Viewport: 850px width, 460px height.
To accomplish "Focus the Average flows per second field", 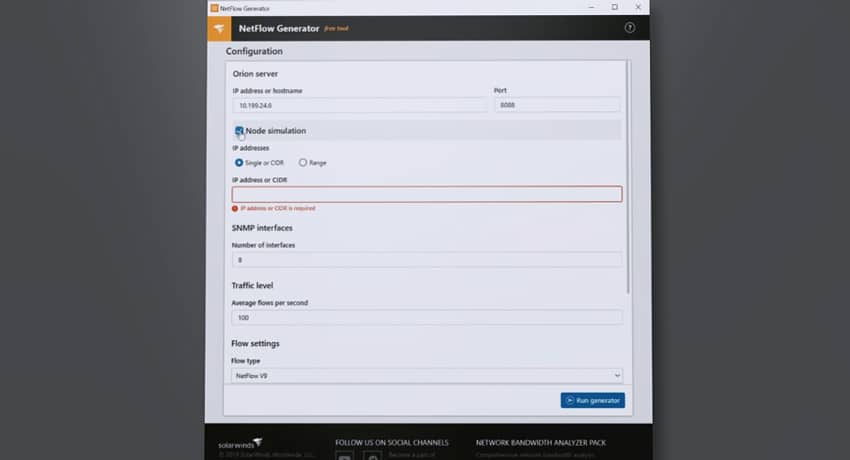I will pos(427,318).
